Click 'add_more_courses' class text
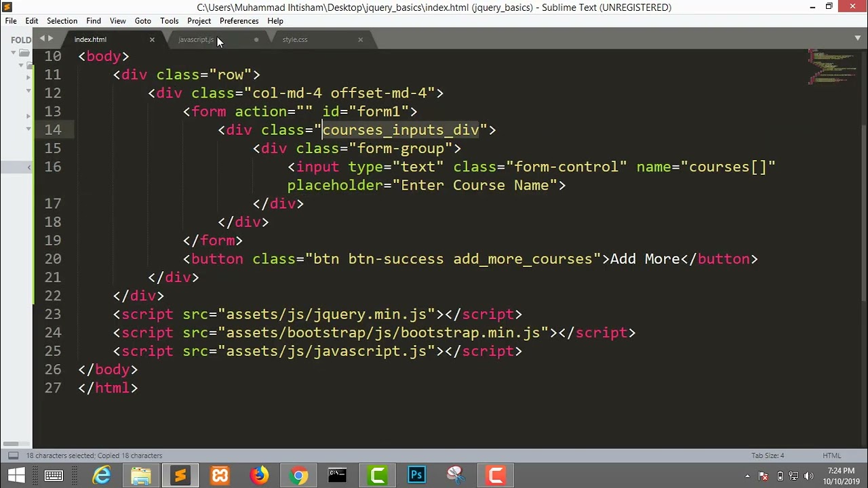This screenshot has height=488, width=868. (523, 259)
